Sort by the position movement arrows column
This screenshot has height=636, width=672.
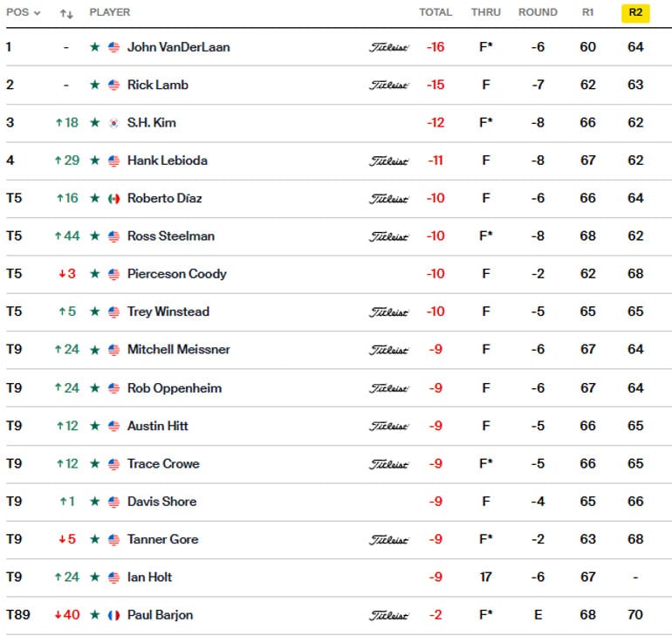[66, 14]
